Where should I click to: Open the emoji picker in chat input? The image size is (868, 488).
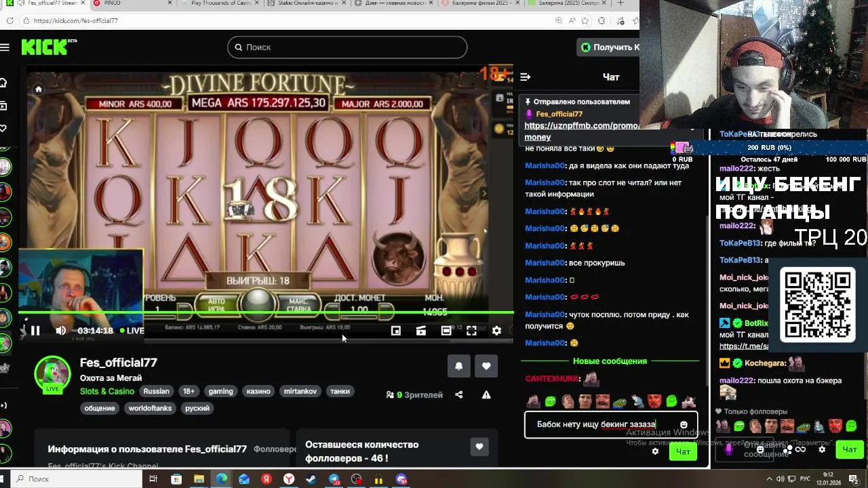click(x=684, y=424)
